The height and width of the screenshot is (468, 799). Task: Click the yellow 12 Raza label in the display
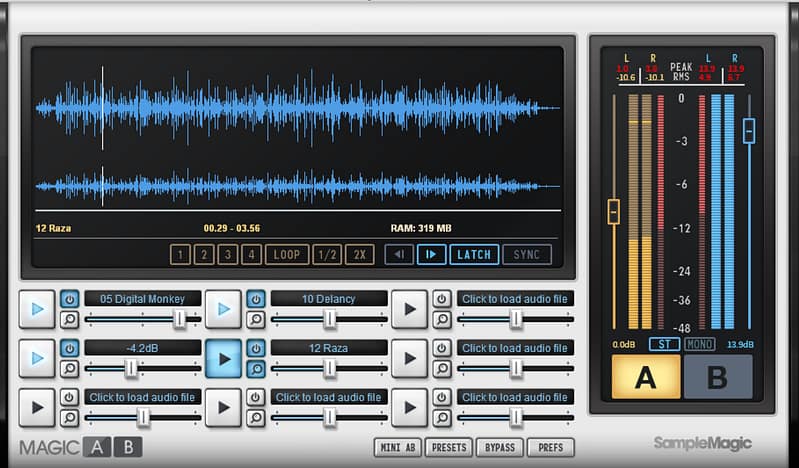54,228
